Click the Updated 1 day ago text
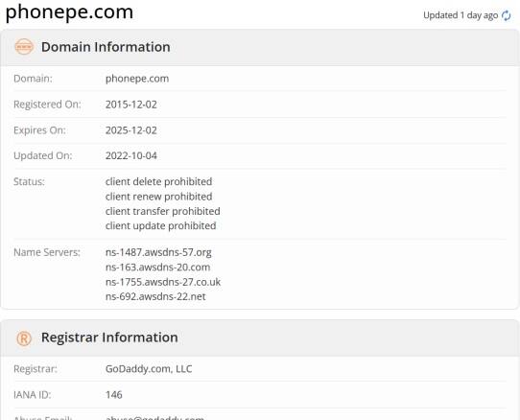Viewport: 520px width, 420px height. point(461,15)
